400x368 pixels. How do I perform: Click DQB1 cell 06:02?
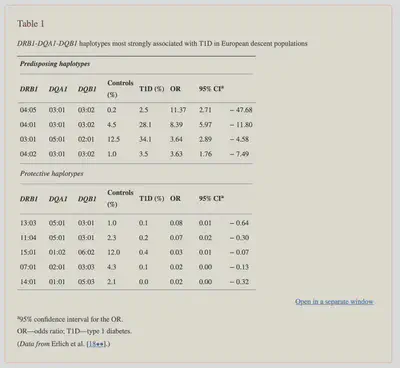tap(86, 252)
